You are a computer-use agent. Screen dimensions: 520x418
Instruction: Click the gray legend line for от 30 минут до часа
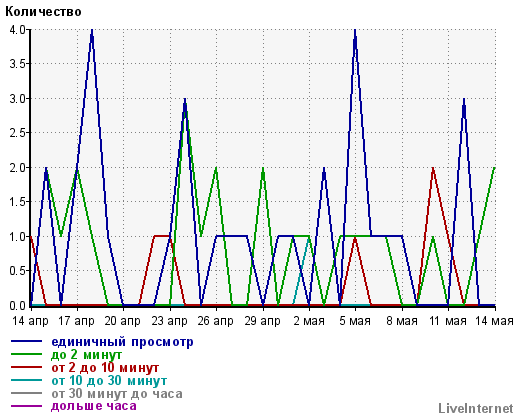(x=27, y=393)
